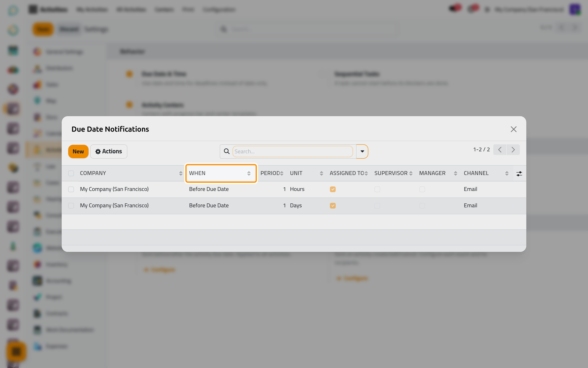
Task: Focus the Search input field
Action: tap(292, 151)
